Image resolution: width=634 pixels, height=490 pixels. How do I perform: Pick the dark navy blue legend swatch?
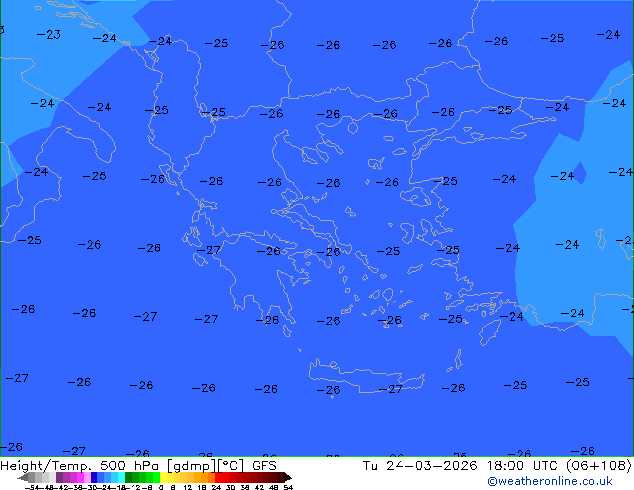tap(94, 477)
